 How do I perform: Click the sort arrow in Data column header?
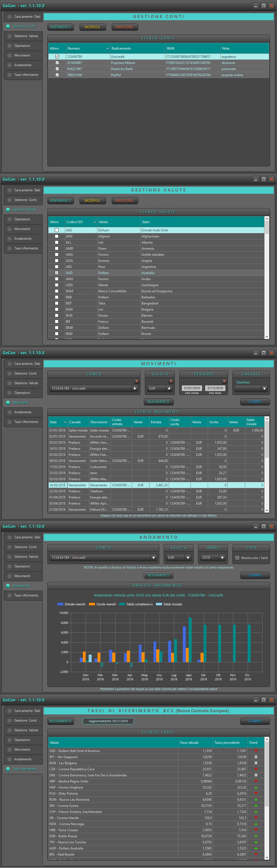point(65,422)
